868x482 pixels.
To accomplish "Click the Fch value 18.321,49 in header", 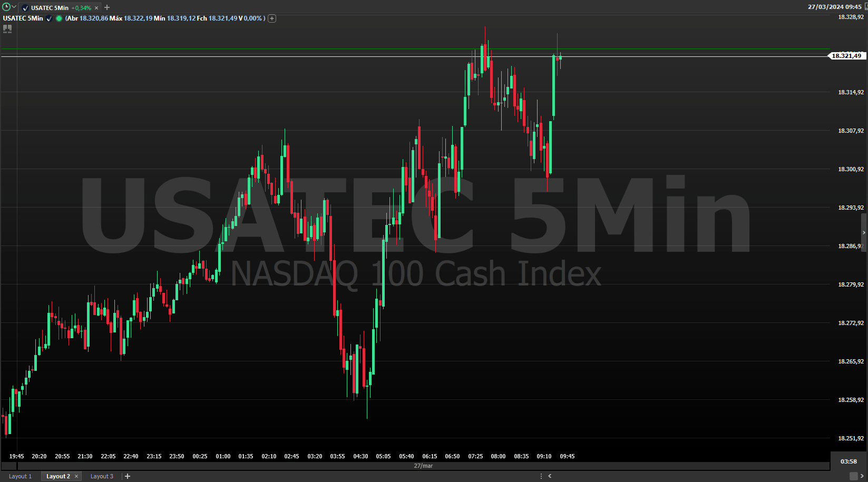I will pyautogui.click(x=223, y=18).
